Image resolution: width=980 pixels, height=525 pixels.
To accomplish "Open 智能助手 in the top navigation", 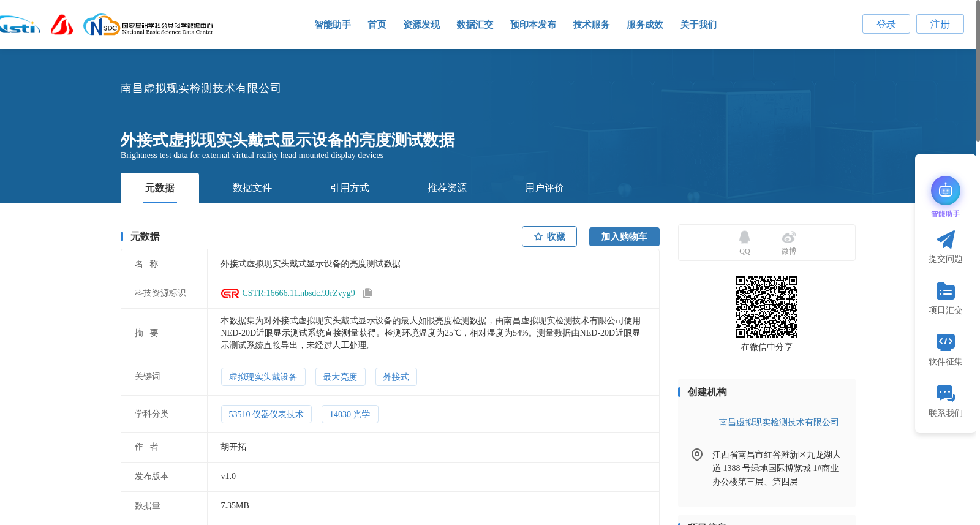I will coord(333,25).
